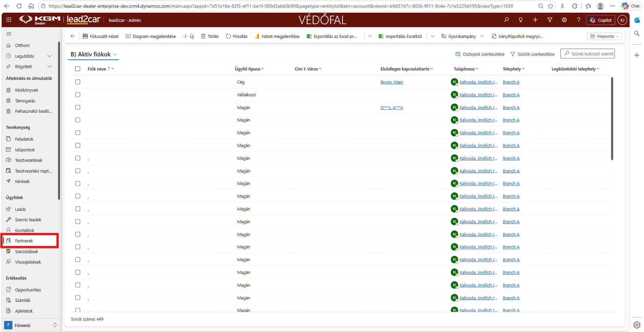Open the advanced filter funnel icon in the header
The image size is (644, 332).
click(x=550, y=20)
